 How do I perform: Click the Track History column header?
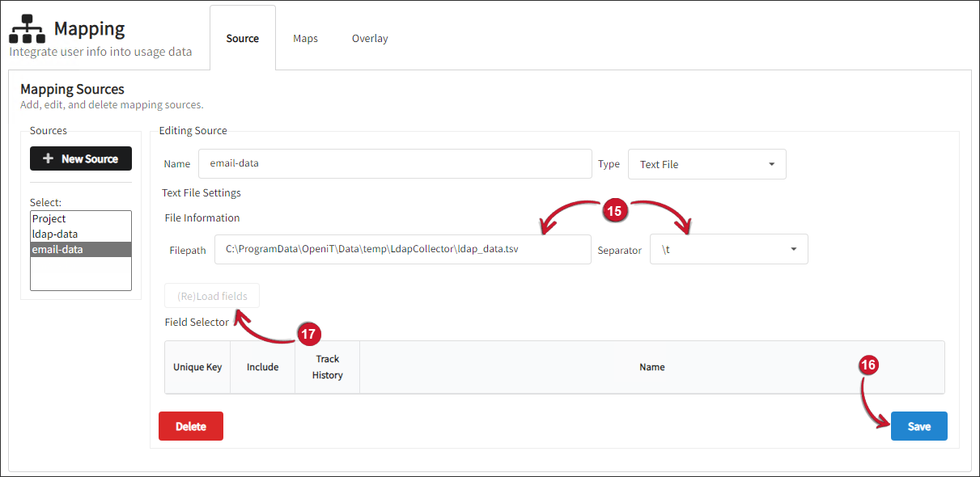[x=327, y=365]
